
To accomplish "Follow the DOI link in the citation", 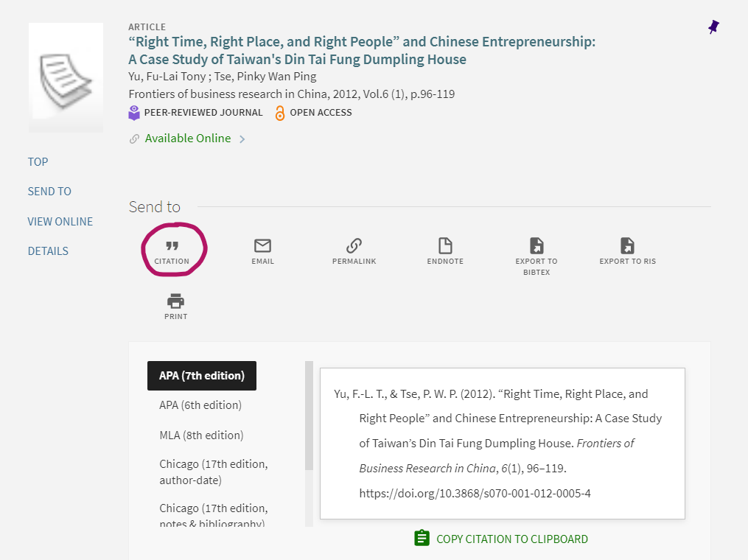I will point(475,493).
